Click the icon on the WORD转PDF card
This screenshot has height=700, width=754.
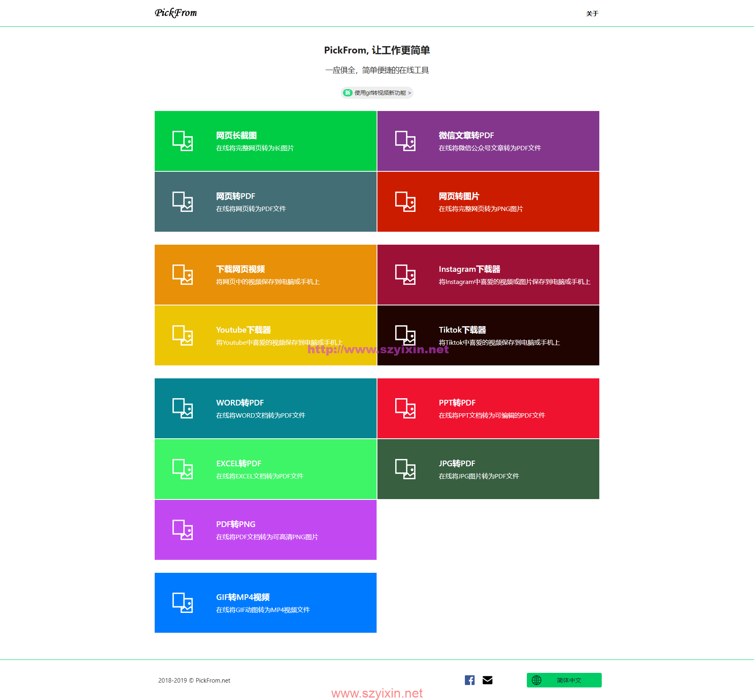(x=183, y=408)
